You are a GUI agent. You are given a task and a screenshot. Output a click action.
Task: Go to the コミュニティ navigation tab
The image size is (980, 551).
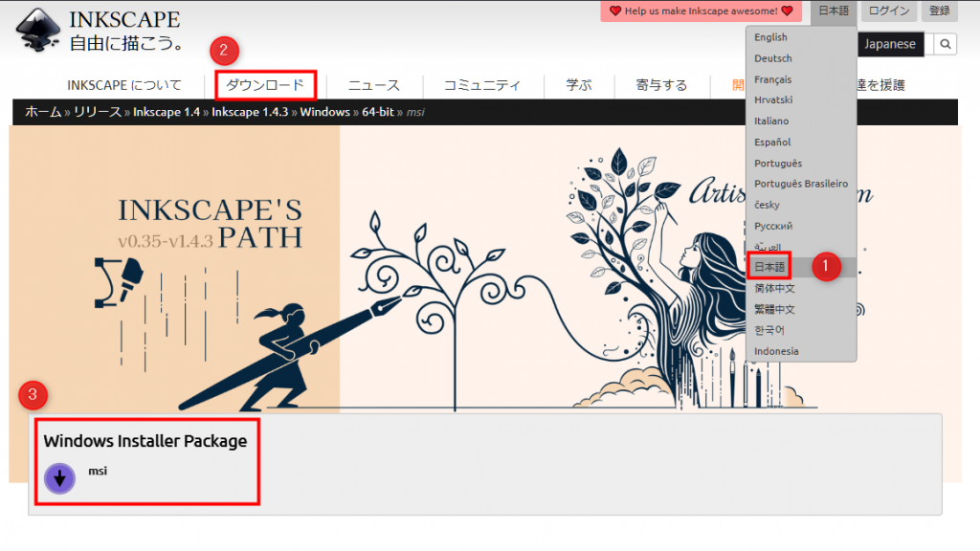(481, 85)
